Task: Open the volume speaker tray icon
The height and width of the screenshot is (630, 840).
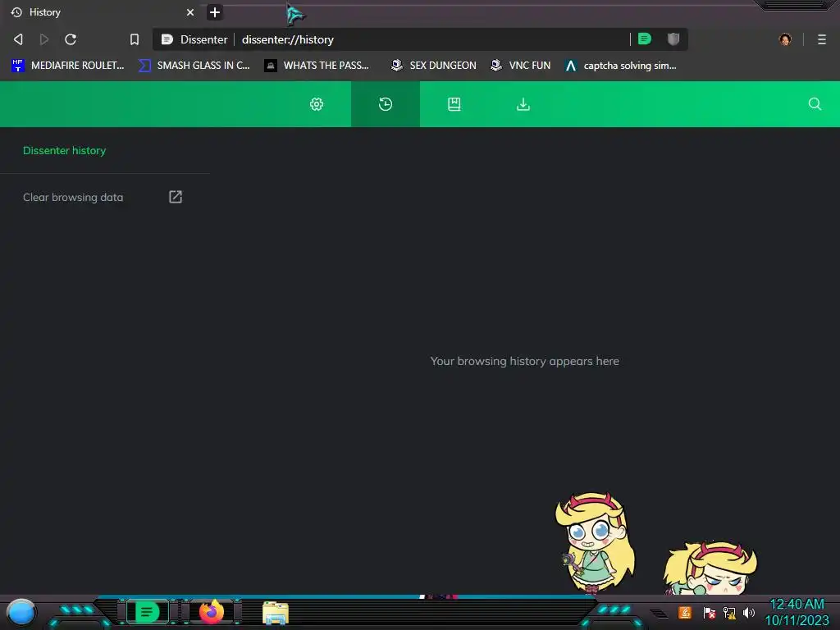Action: pyautogui.click(x=749, y=613)
